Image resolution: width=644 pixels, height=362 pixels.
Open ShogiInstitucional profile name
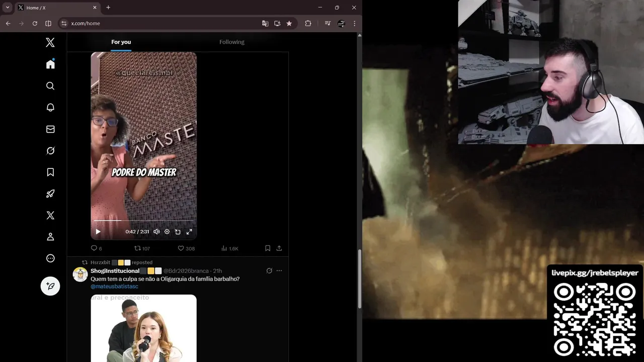(x=115, y=271)
